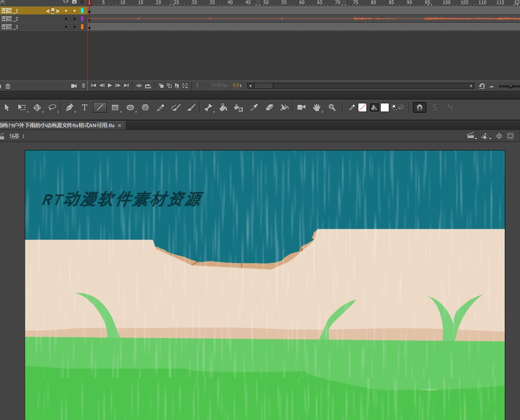
Task: Click the delete layer trash icon
Action: [x=8, y=86]
